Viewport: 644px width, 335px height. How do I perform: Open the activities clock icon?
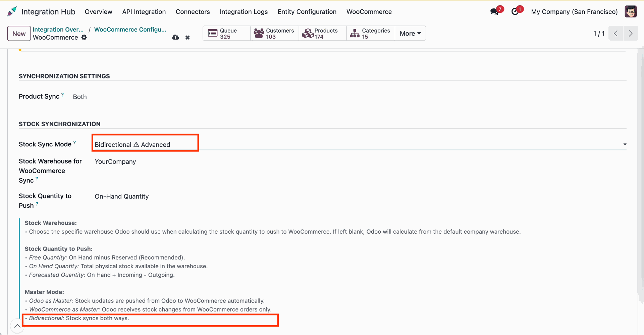(x=515, y=12)
